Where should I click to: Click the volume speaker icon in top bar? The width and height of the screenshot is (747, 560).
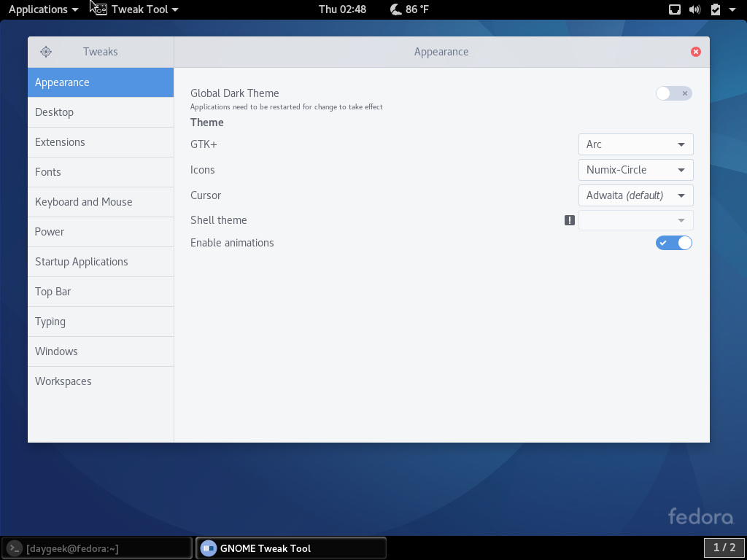coord(695,9)
